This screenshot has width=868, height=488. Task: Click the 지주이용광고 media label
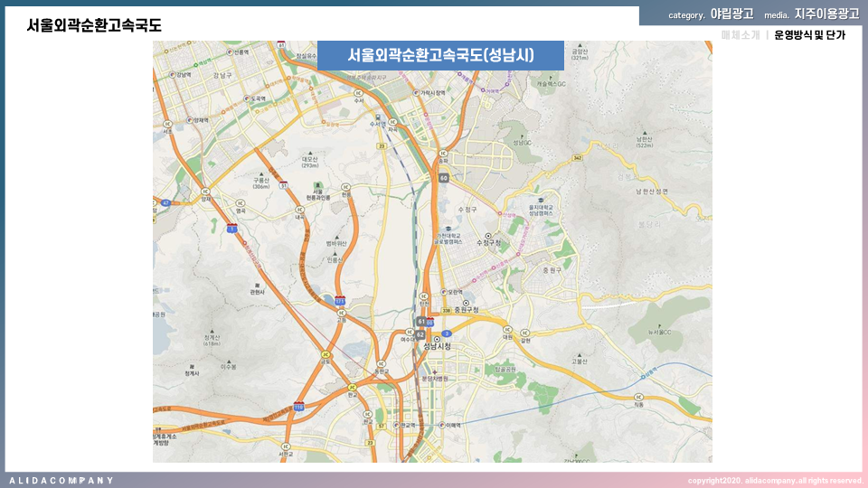826,14
